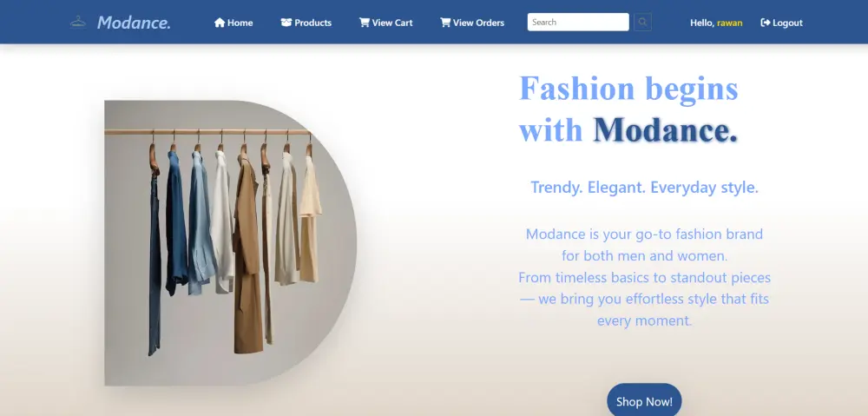
Task: Focus the Search input field
Action: 578,23
